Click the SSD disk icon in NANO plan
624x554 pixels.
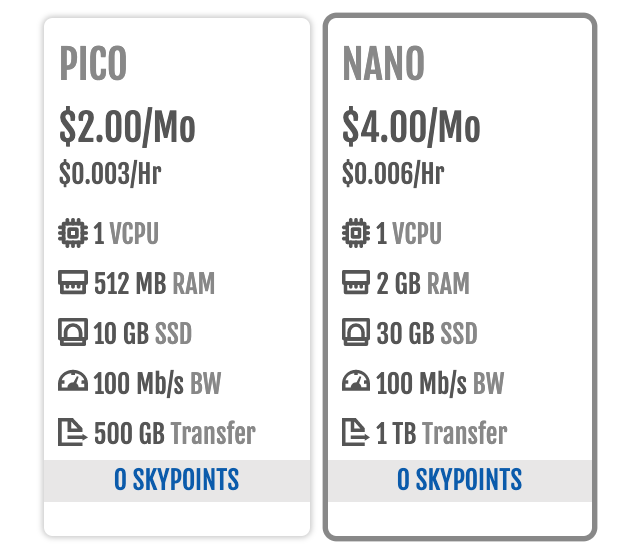coord(356,332)
